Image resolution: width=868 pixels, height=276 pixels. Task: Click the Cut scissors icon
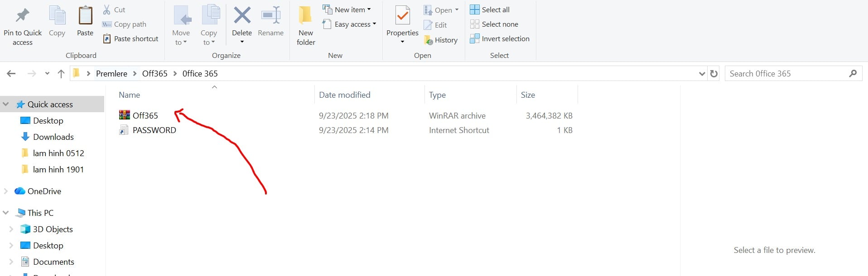click(107, 10)
